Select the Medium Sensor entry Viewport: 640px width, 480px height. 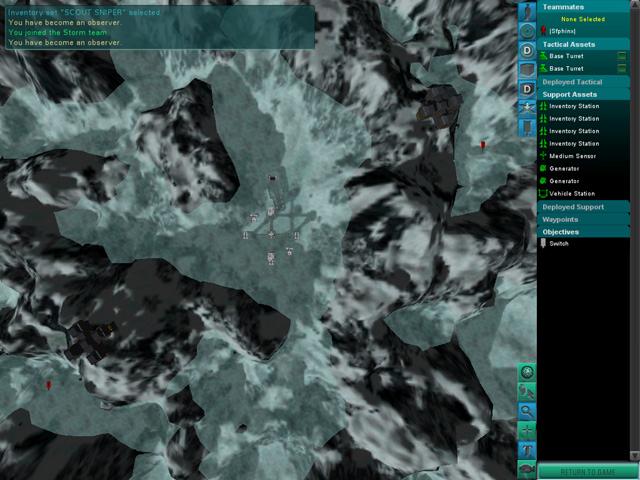coord(583,156)
